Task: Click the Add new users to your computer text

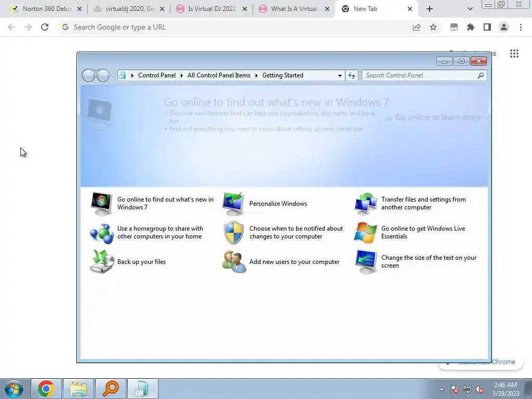Action: pos(294,262)
